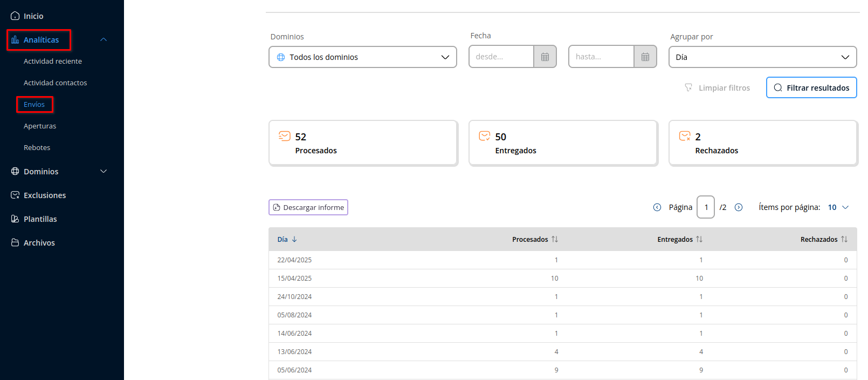
Task: Change items per page dropdown
Action: pos(838,207)
